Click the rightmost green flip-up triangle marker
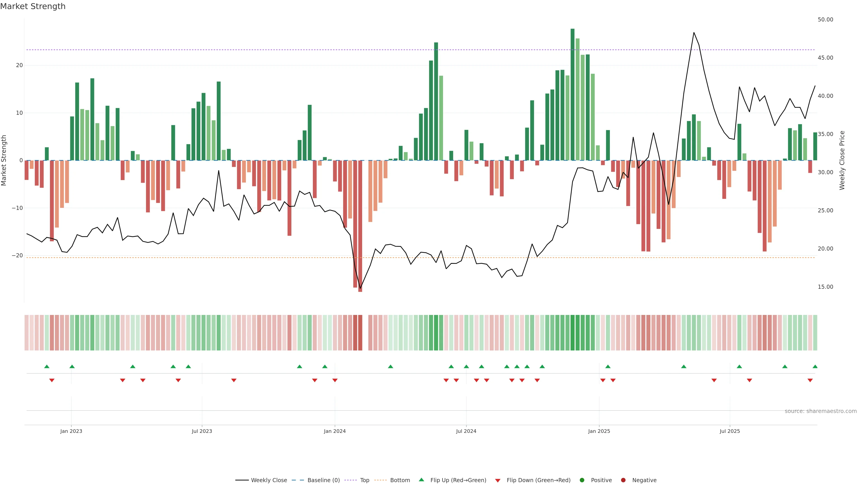The image size is (868, 488). [815, 366]
